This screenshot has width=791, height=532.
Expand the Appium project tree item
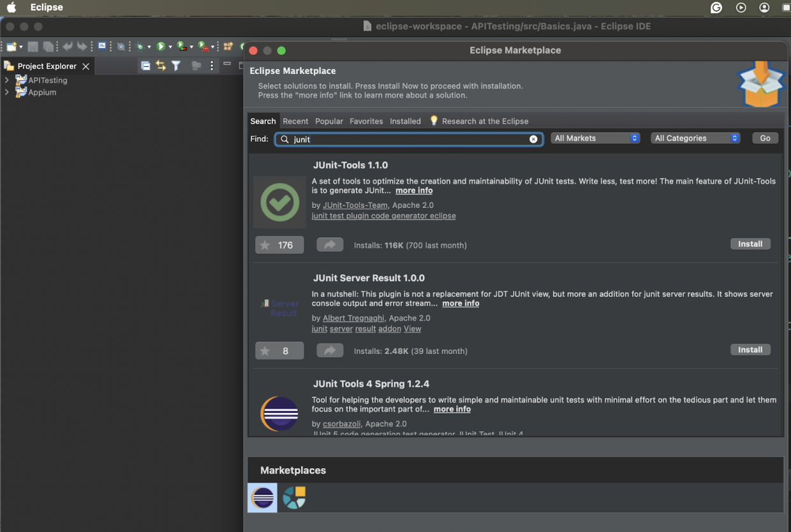click(x=6, y=92)
